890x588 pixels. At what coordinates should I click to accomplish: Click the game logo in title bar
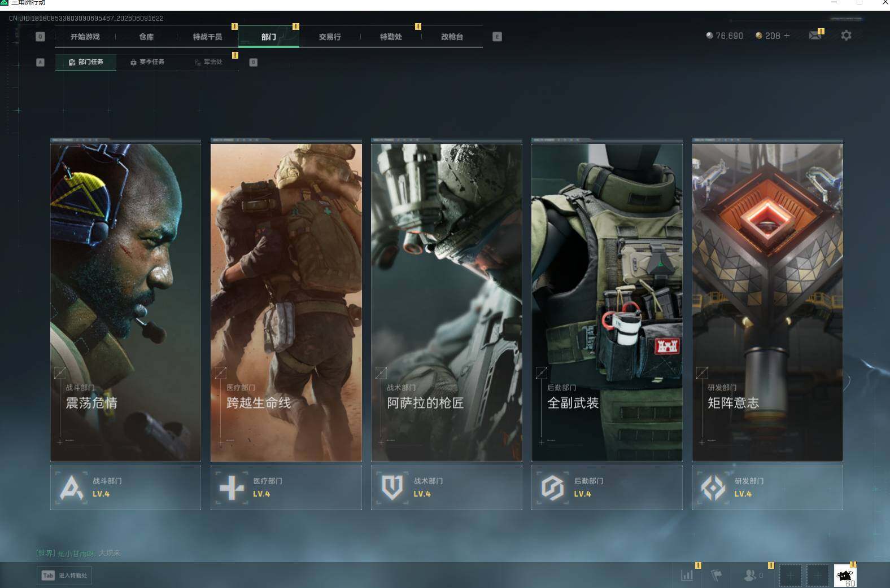(5, 3)
